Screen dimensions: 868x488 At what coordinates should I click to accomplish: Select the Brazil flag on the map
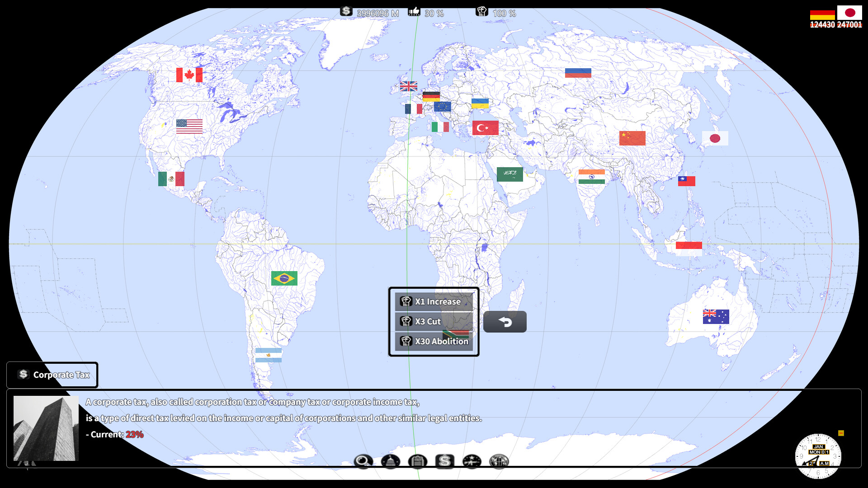284,279
